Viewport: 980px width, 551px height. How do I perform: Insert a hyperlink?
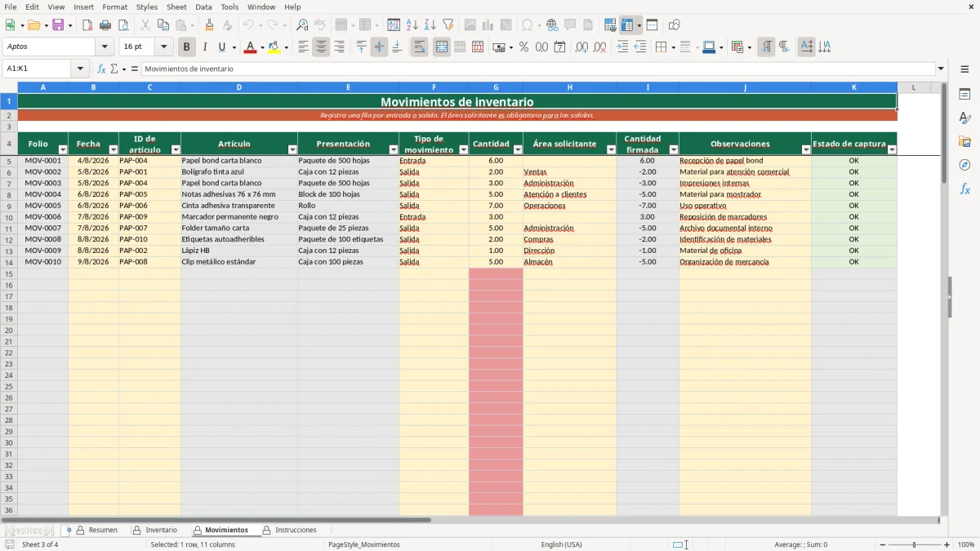pos(552,25)
